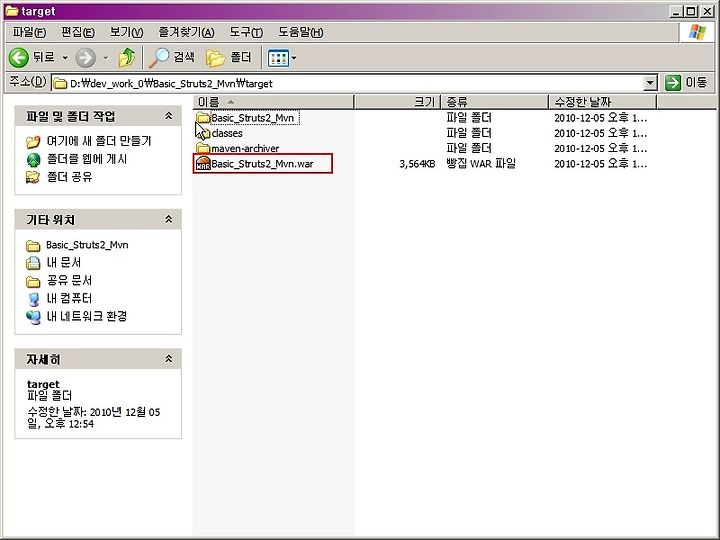
Task: Click the publish to web globe icon
Action: [x=34, y=159]
